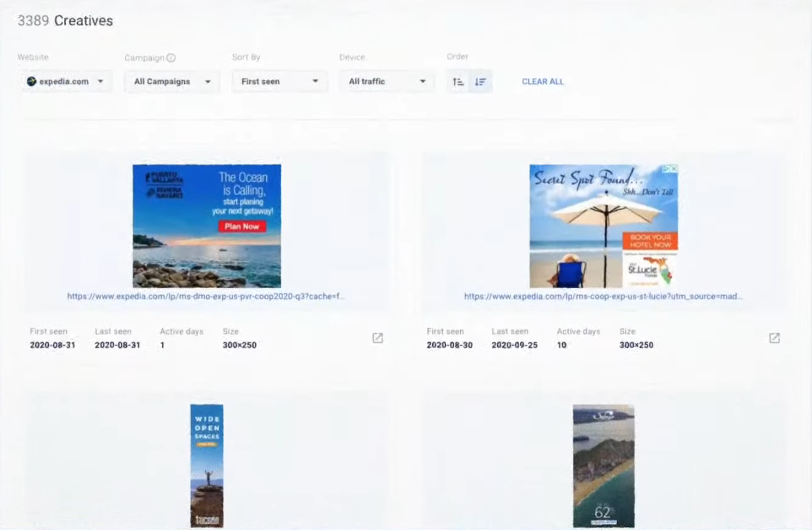The image size is (812, 530).
Task: View the Wide Open Spaces banner creative
Action: click(207, 466)
